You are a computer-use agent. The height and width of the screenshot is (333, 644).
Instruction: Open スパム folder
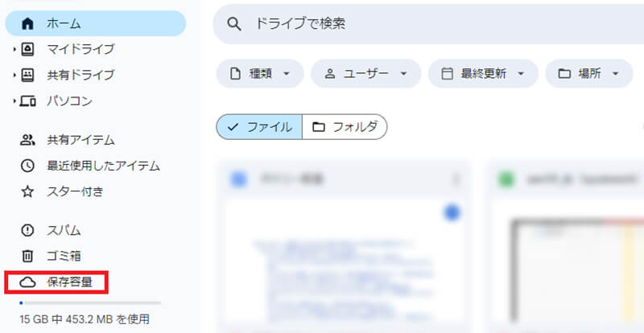coord(64,230)
